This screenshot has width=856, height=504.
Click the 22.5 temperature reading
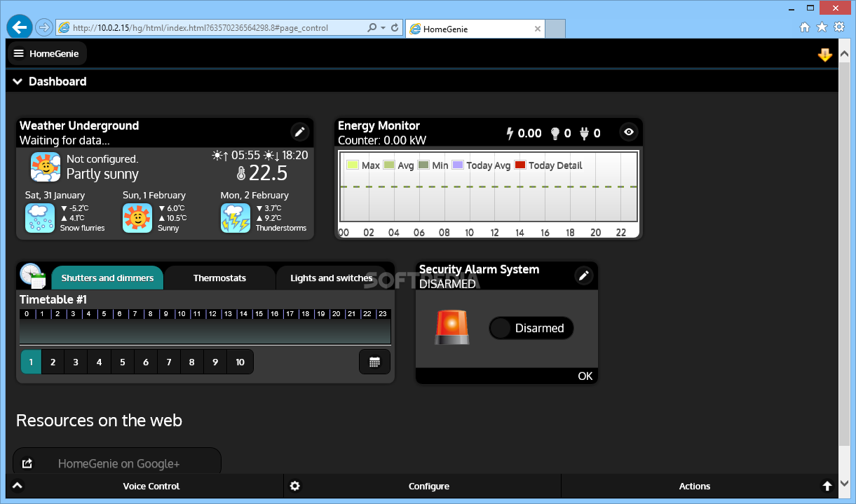pyautogui.click(x=268, y=173)
